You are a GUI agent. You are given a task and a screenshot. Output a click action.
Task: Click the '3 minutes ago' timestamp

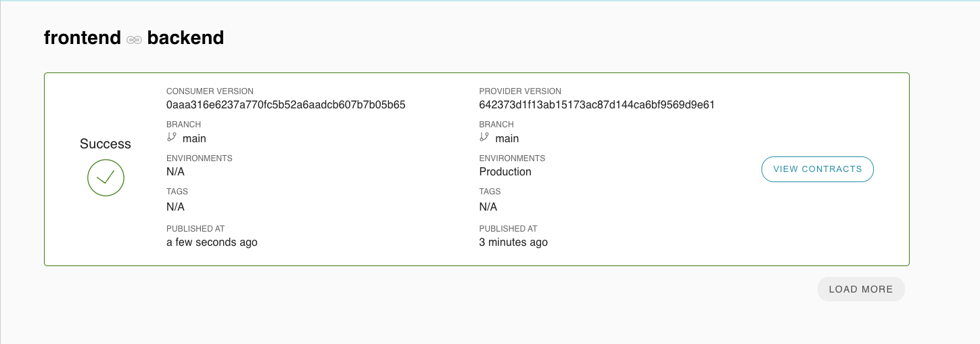click(513, 242)
